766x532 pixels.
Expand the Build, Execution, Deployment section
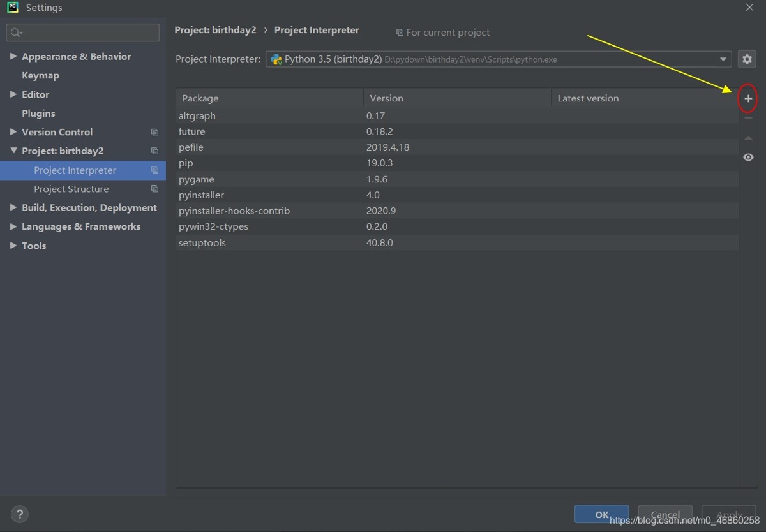click(13, 207)
